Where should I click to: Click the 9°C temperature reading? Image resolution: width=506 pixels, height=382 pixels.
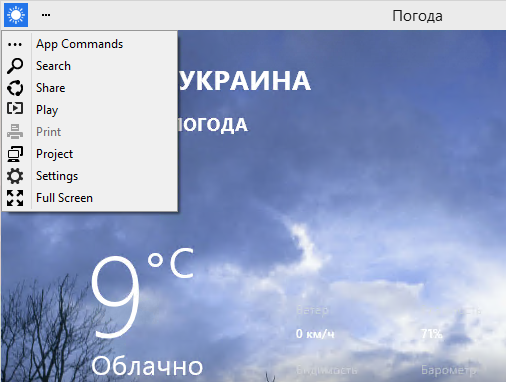[142, 293]
